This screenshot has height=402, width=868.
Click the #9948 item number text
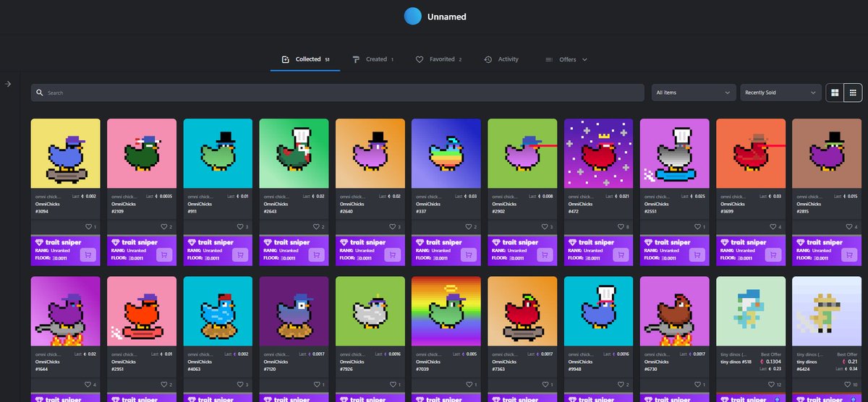tap(574, 369)
